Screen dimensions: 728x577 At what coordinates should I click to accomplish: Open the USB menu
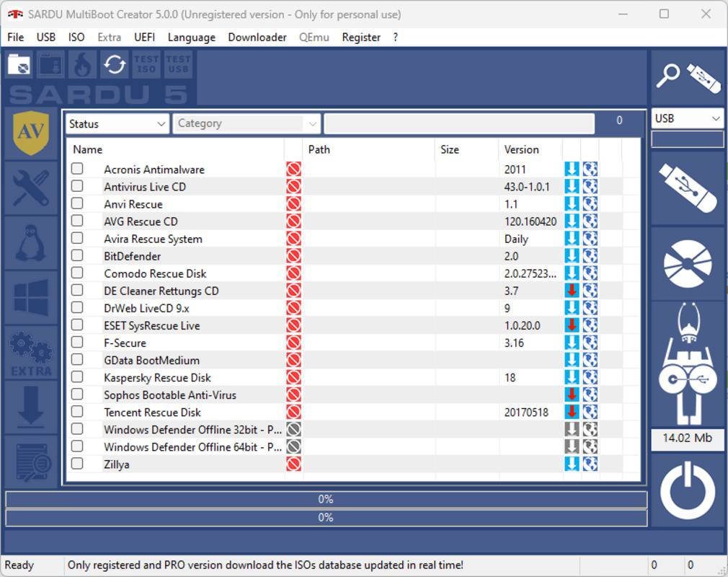[x=46, y=38]
